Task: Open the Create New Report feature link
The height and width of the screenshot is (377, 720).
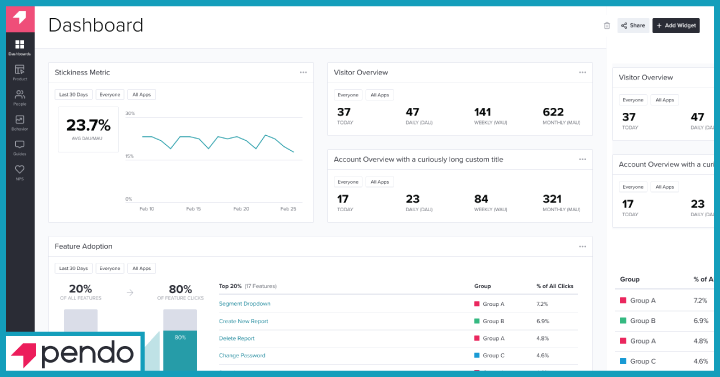Action: [x=243, y=321]
